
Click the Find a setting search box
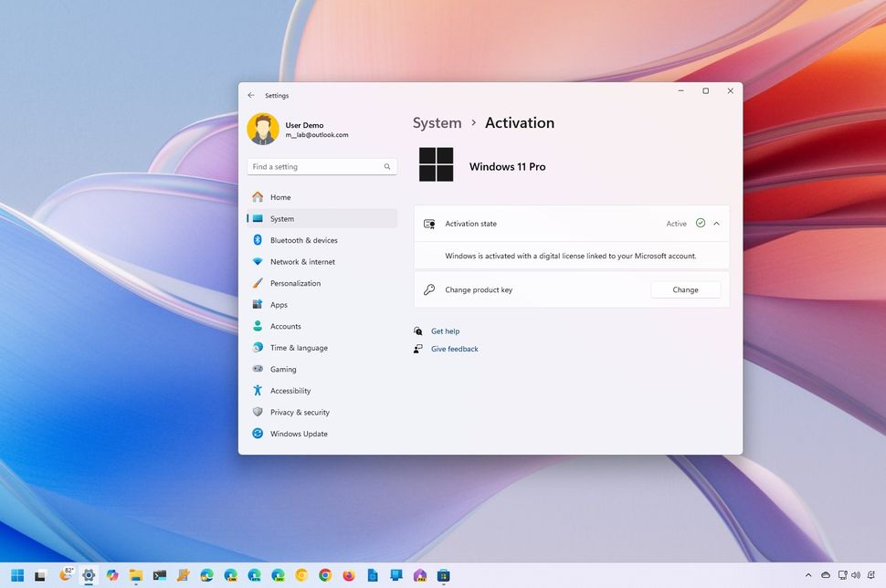pos(322,166)
